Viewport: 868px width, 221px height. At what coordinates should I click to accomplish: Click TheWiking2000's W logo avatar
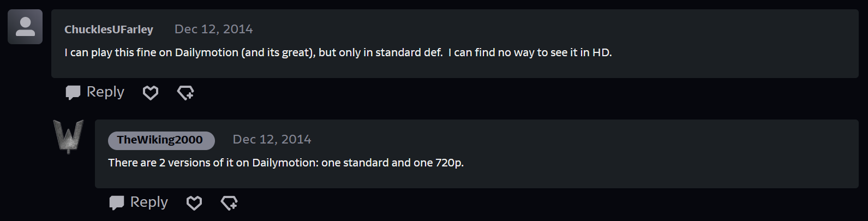[69, 136]
